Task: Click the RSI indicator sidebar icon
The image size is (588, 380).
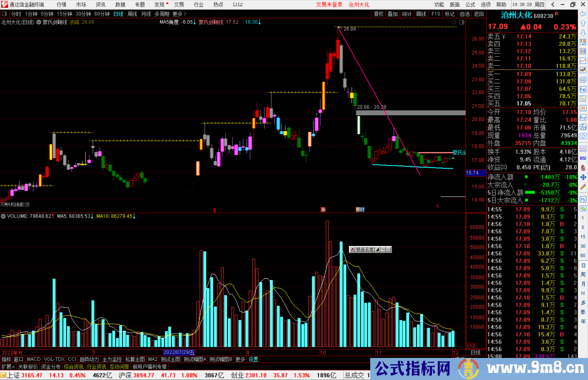Action: [583, 158]
